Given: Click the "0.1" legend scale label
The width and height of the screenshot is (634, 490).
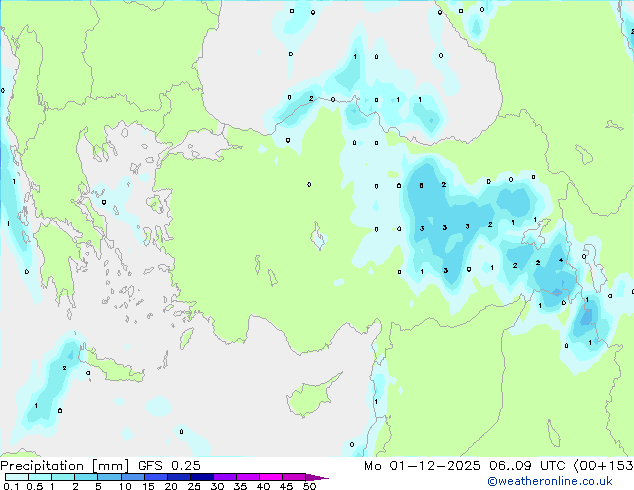Looking at the screenshot, I should click(x=11, y=486).
